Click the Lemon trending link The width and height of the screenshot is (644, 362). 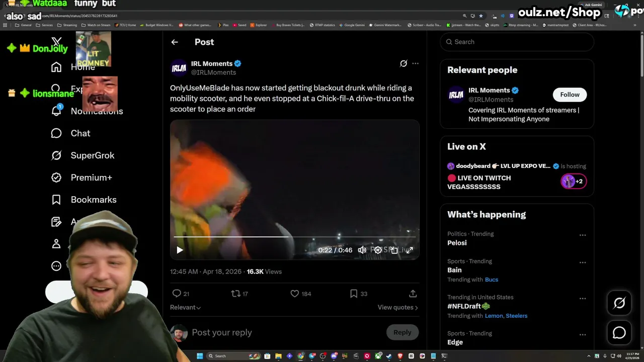pos(494,316)
